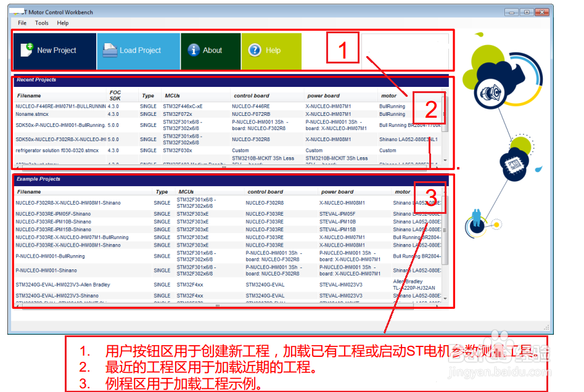Click the New Project document icon
The width and height of the screenshot is (584, 392).
tap(27, 50)
